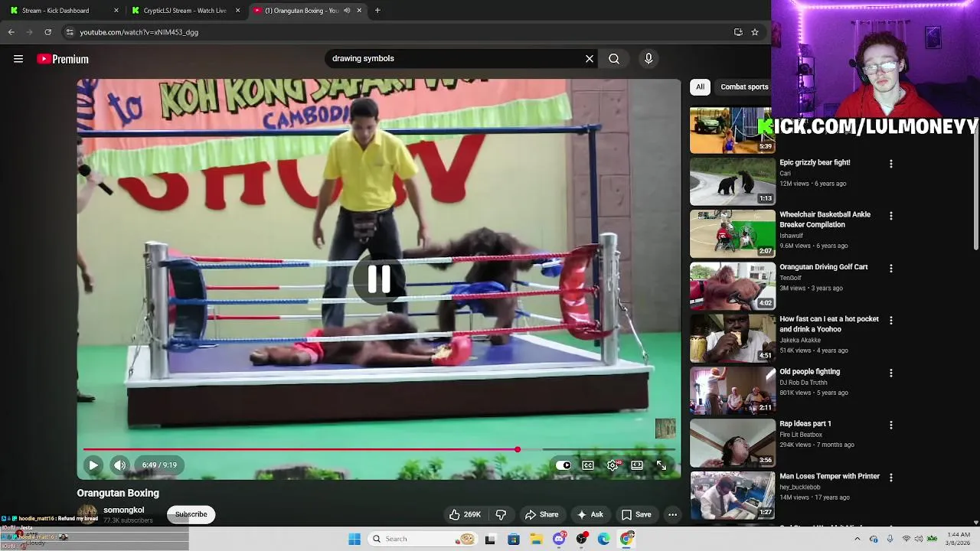980x551 pixels.
Task: Click the address bar URL
Action: pos(139,32)
